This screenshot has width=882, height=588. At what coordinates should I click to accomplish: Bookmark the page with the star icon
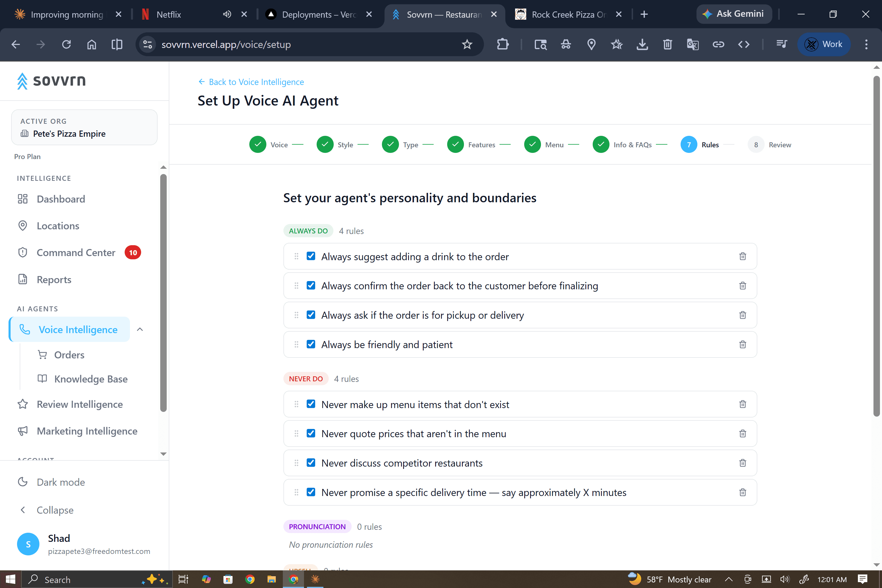point(467,44)
